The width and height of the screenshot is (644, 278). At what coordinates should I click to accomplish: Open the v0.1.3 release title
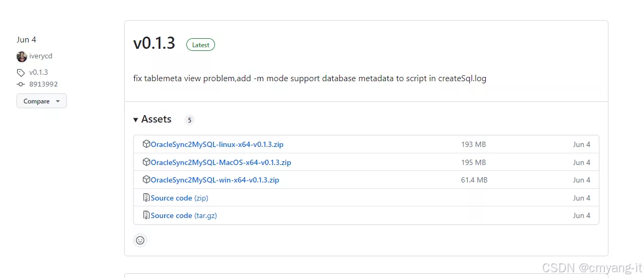click(154, 44)
